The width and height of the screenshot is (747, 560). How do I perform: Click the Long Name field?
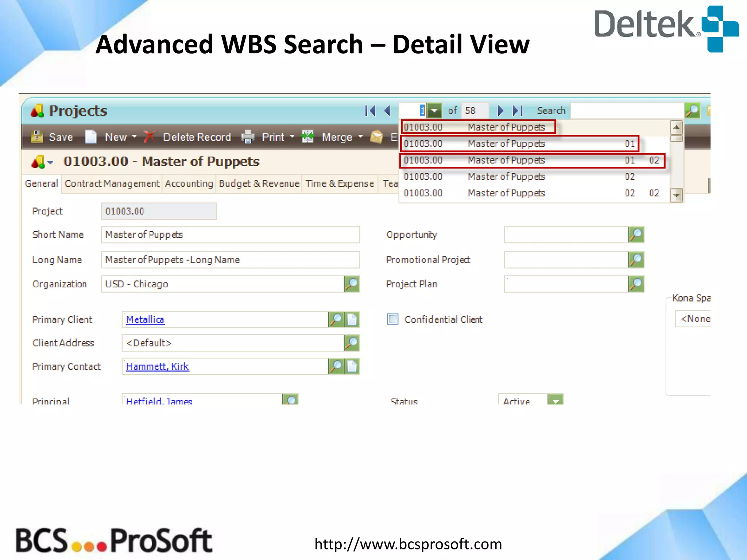(231, 260)
